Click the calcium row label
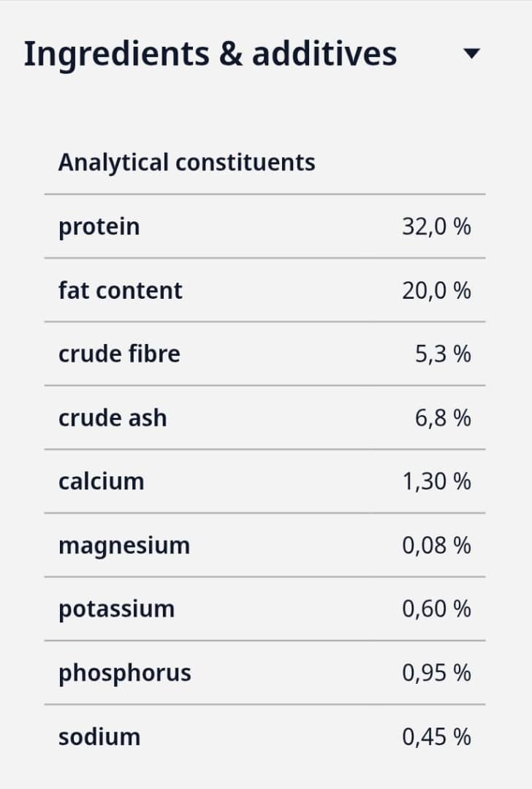Image resolution: width=532 pixels, height=789 pixels. point(101,481)
